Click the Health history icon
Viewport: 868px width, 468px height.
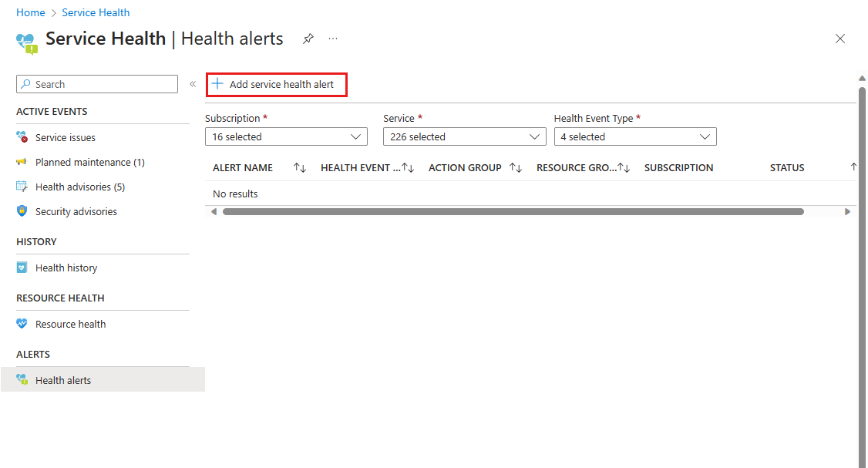tap(22, 268)
